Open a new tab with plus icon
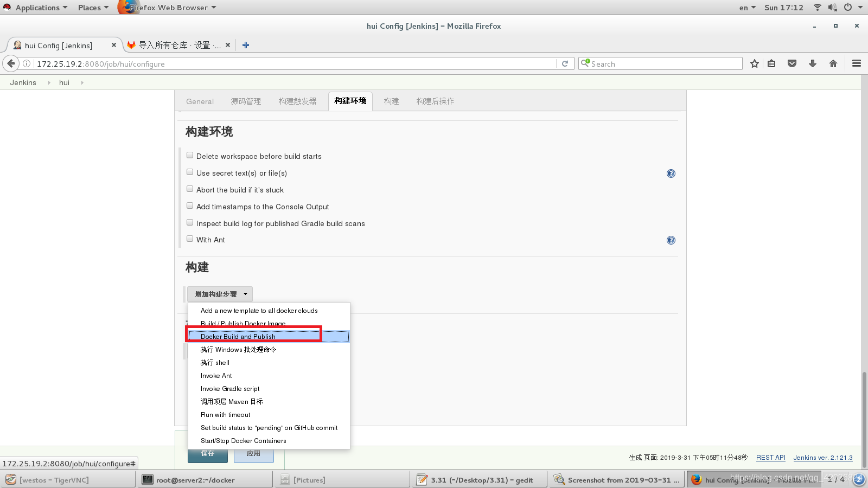868x488 pixels. click(246, 45)
